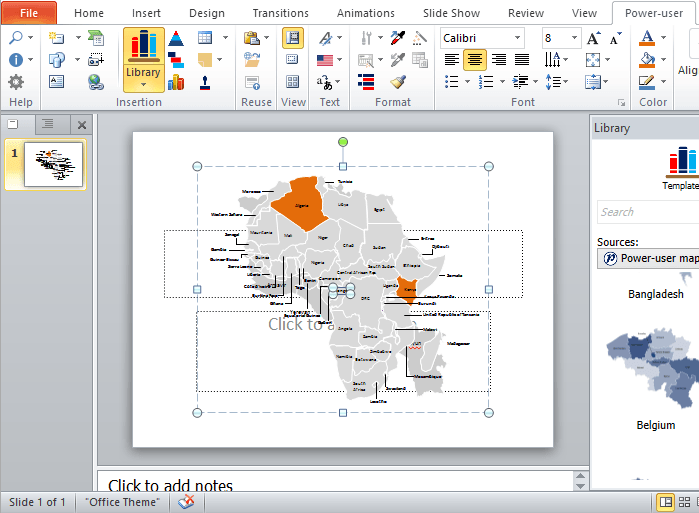The width and height of the screenshot is (699, 513).
Task: Increase font size with large A
Action: [x=593, y=38]
